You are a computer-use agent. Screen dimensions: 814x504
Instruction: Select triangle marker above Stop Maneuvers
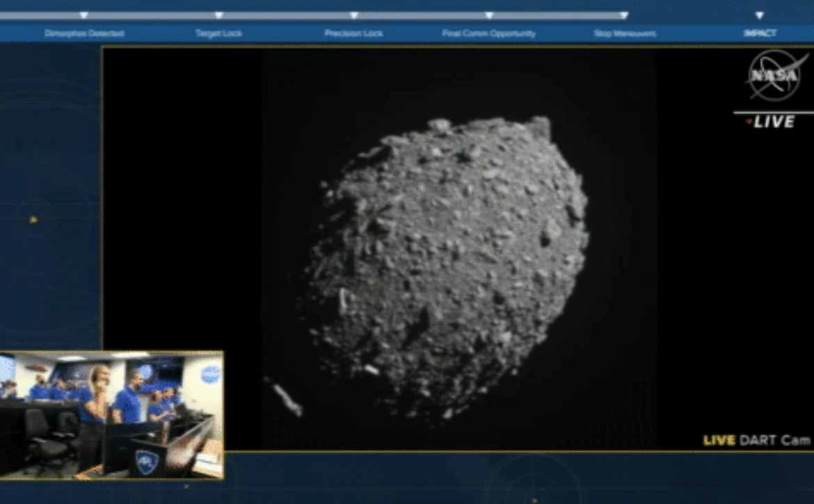(x=625, y=15)
